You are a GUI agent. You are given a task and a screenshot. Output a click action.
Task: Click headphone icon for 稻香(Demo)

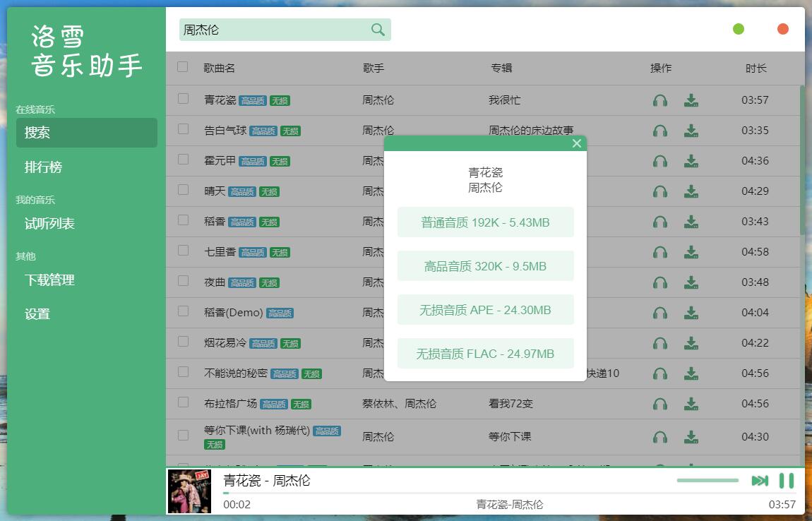pos(659,313)
